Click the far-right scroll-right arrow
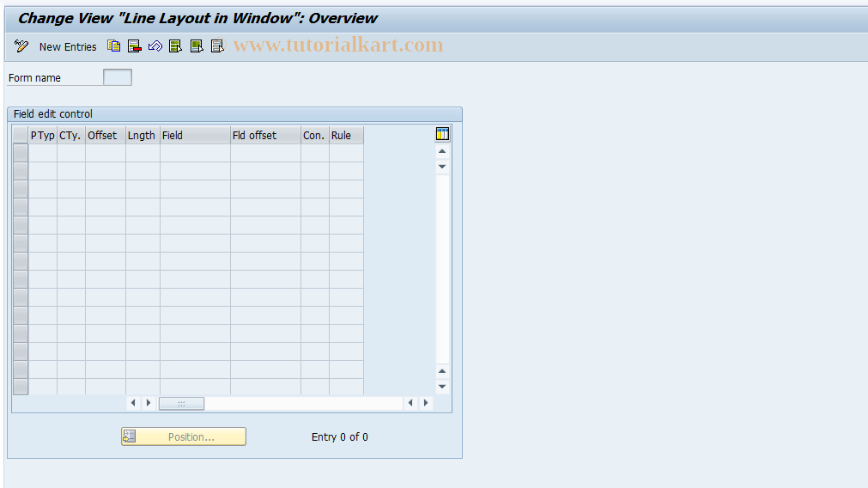 pos(426,403)
